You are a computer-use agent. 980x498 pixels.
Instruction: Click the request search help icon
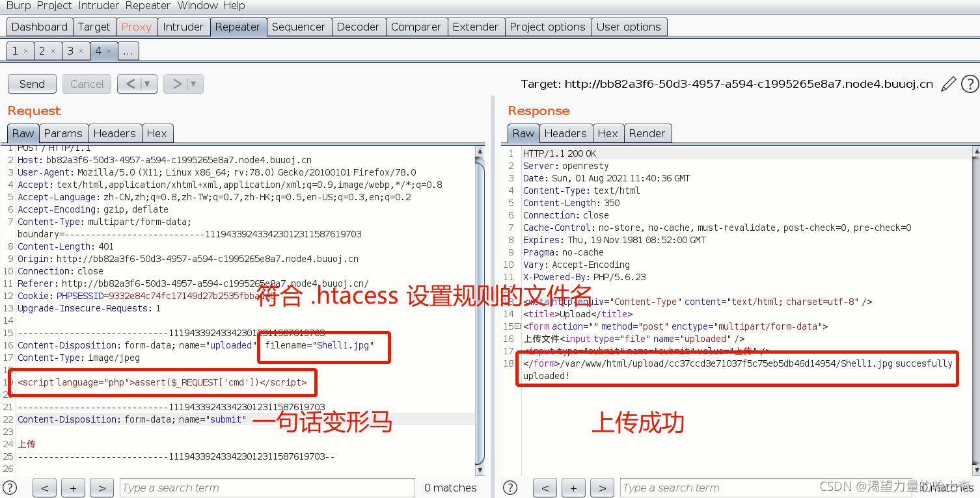[x=10, y=488]
